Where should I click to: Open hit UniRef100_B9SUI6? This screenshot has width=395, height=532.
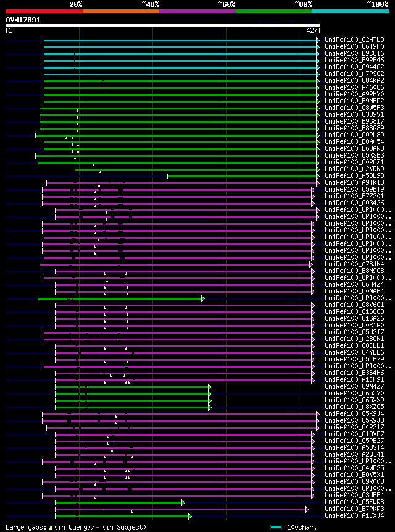coord(354,54)
